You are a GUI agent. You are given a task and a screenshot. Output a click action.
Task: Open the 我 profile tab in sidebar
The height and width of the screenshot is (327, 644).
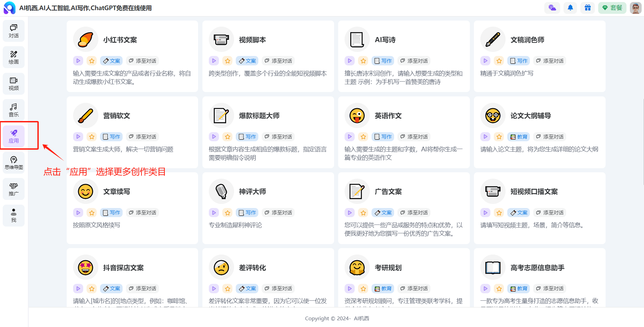pos(13,215)
